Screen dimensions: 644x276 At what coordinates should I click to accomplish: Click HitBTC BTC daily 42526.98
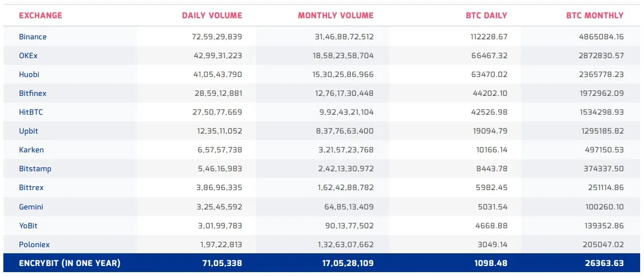(490, 112)
